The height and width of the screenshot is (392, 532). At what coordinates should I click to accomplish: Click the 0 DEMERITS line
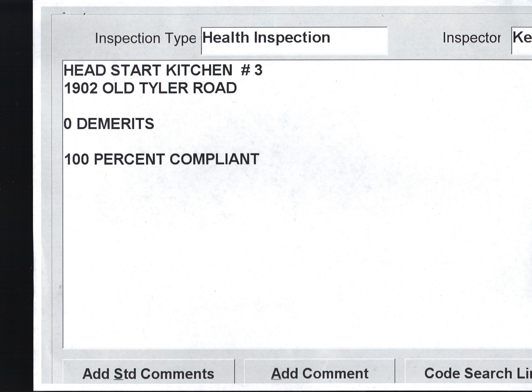[x=109, y=124]
